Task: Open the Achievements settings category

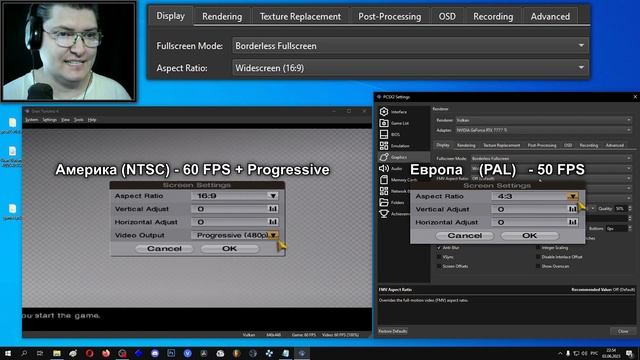Action: pos(394,214)
